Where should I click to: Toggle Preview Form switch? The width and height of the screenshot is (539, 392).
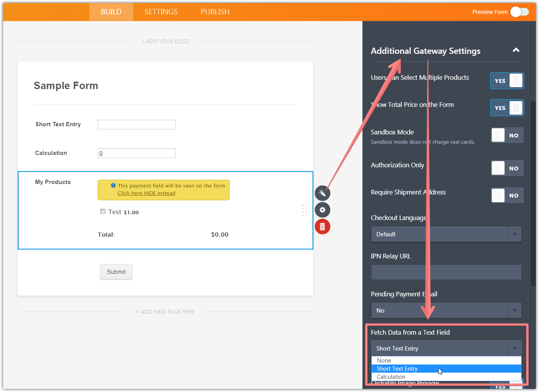[519, 12]
